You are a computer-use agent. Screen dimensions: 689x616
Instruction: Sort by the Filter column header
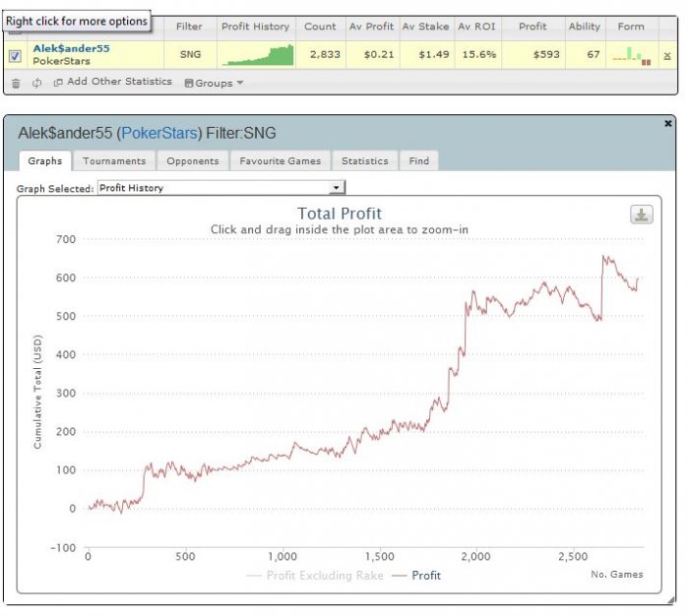[x=189, y=27]
